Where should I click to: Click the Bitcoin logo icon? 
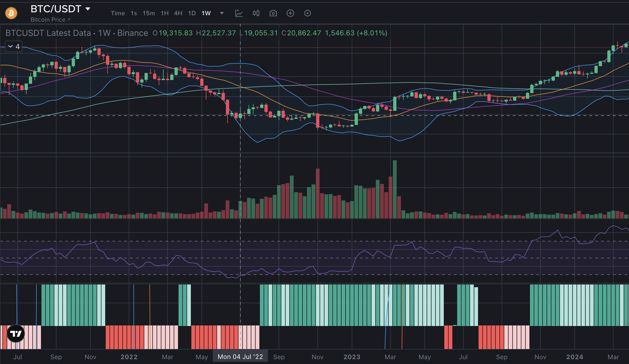pyautogui.click(x=11, y=13)
